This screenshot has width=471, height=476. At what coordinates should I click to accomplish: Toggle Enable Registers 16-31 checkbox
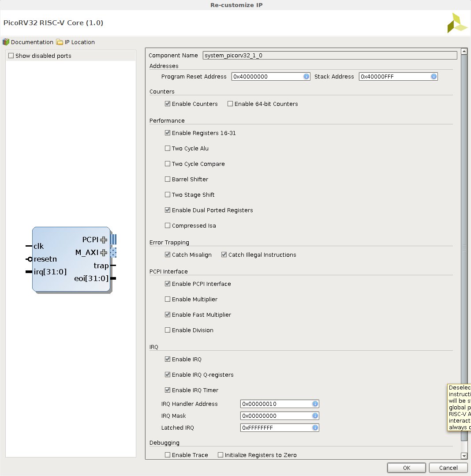pyautogui.click(x=168, y=133)
